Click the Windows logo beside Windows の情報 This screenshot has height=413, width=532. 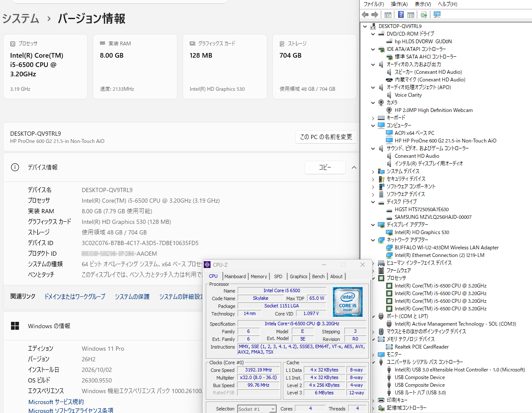[x=15, y=326]
